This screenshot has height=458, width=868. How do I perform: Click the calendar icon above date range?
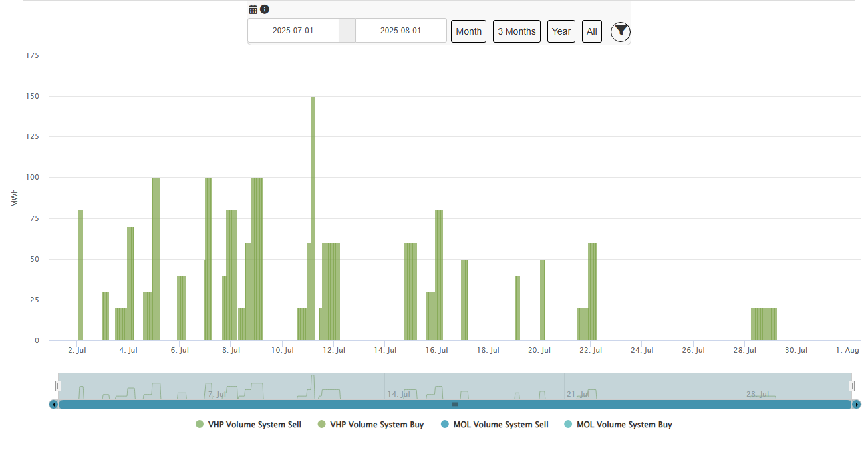coord(253,9)
